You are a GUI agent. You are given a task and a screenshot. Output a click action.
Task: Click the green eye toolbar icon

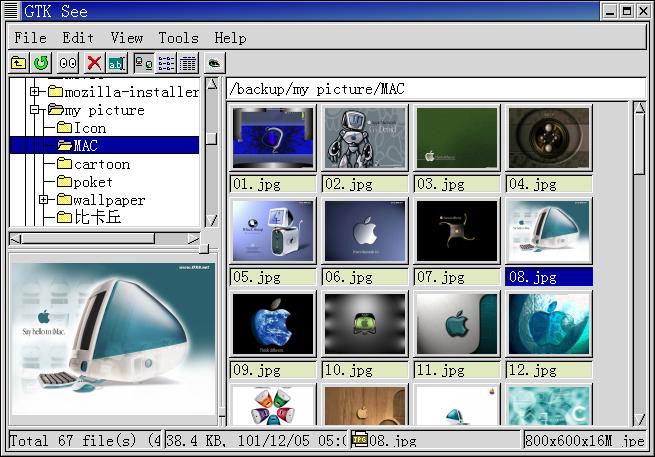214,63
